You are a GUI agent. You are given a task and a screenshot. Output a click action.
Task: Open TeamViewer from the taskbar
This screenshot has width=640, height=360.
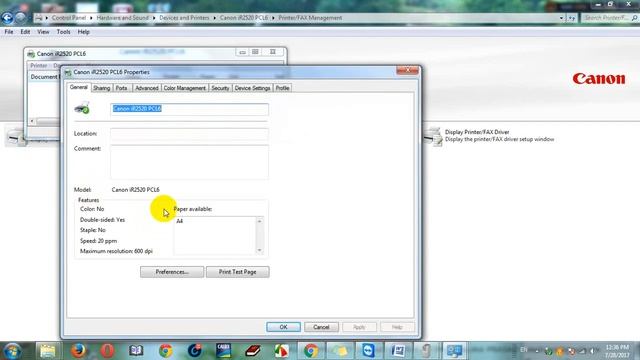[369, 351]
